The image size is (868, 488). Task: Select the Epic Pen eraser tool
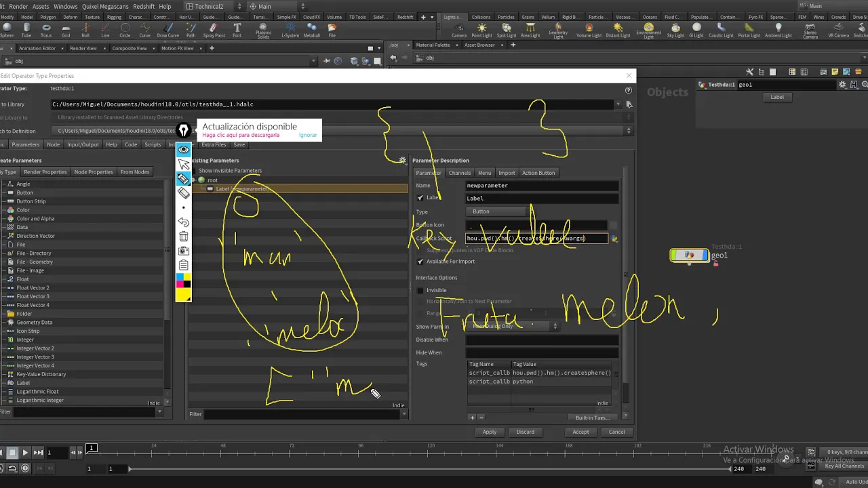[x=183, y=193]
